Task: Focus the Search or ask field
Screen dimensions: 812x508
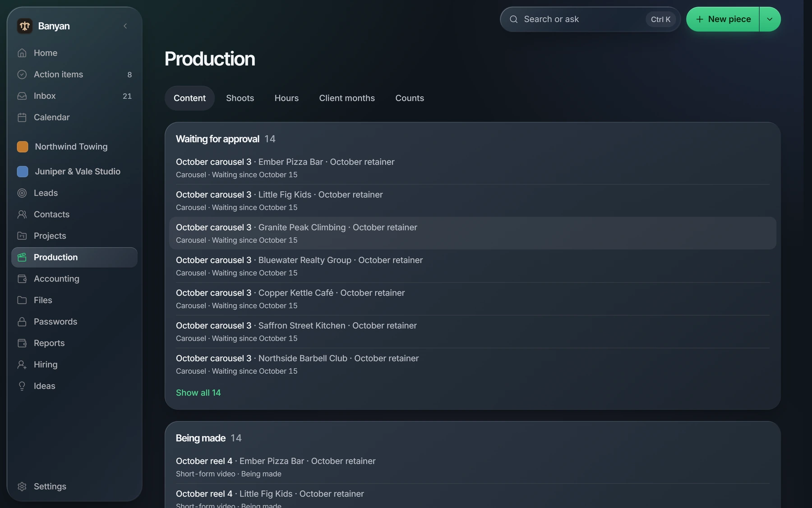Action: pos(590,19)
